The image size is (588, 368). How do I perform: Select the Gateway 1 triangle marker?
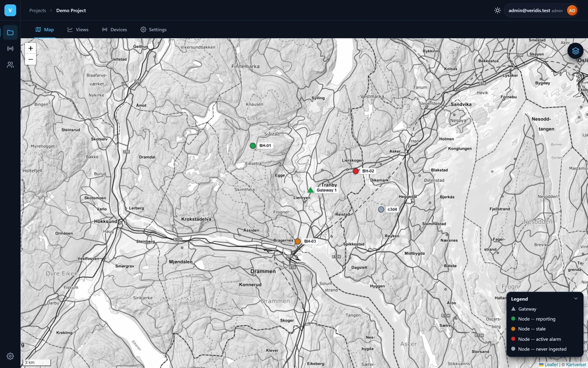point(310,190)
